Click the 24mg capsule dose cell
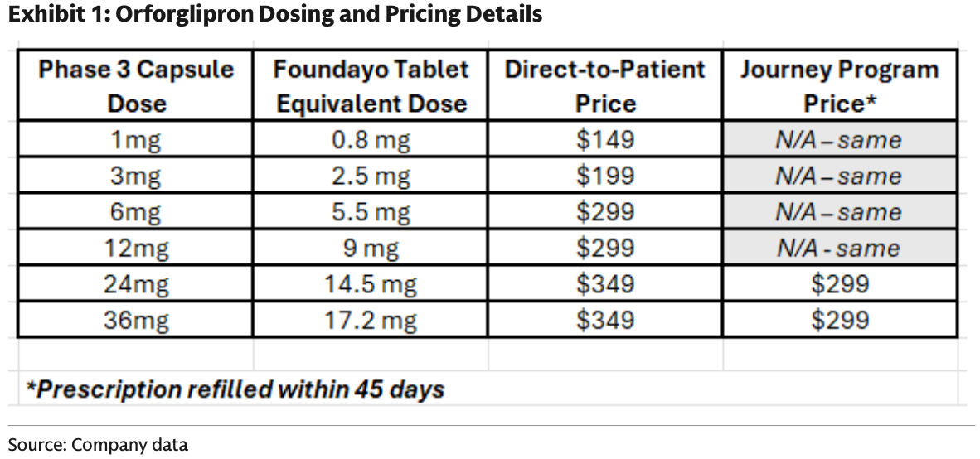 pos(136,284)
